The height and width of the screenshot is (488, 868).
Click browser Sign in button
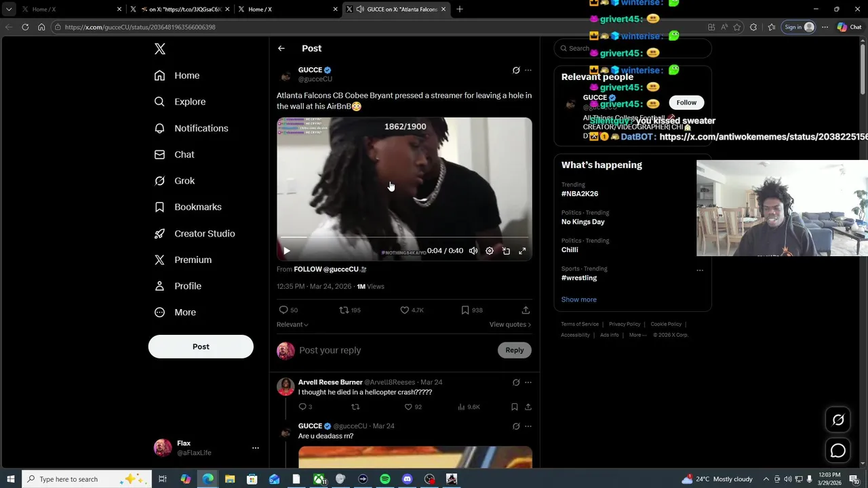798,27
